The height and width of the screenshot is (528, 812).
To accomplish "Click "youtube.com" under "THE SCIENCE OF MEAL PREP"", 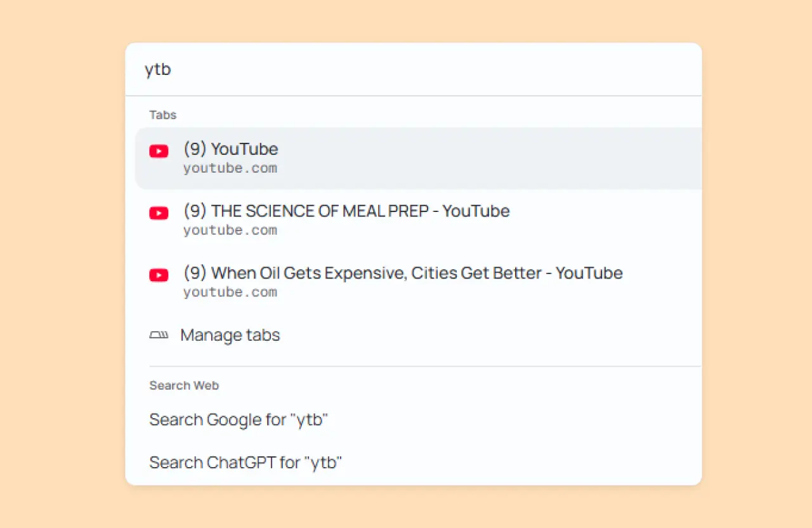I will point(230,230).
